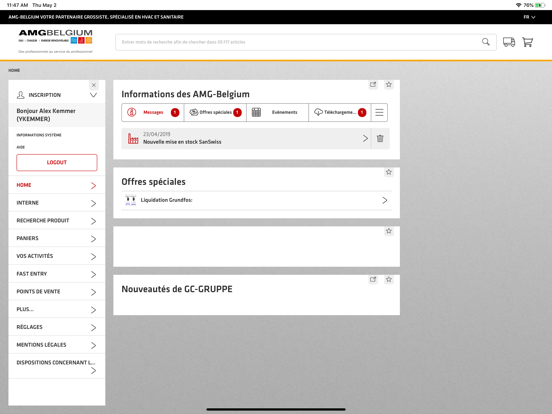
Task: Open the delivery truck icon
Action: (509, 42)
